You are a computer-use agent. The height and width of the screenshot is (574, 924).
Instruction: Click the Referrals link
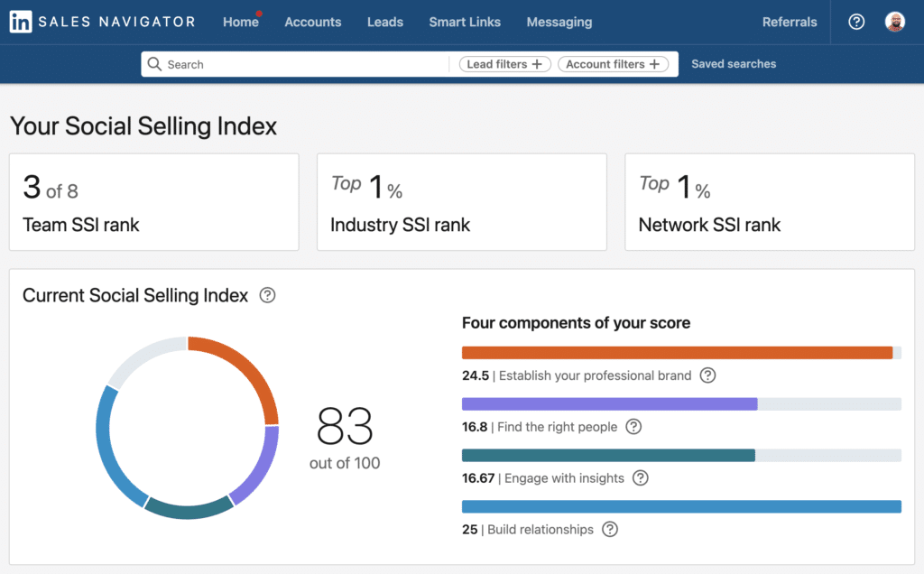click(x=790, y=22)
